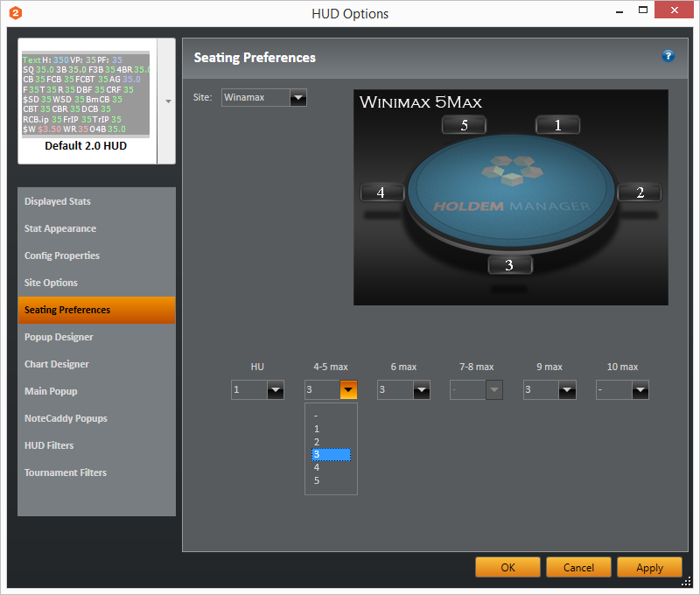Viewport: 700px width, 595px height.
Task: Select seat 5 on the table diagram
Action: (x=464, y=125)
